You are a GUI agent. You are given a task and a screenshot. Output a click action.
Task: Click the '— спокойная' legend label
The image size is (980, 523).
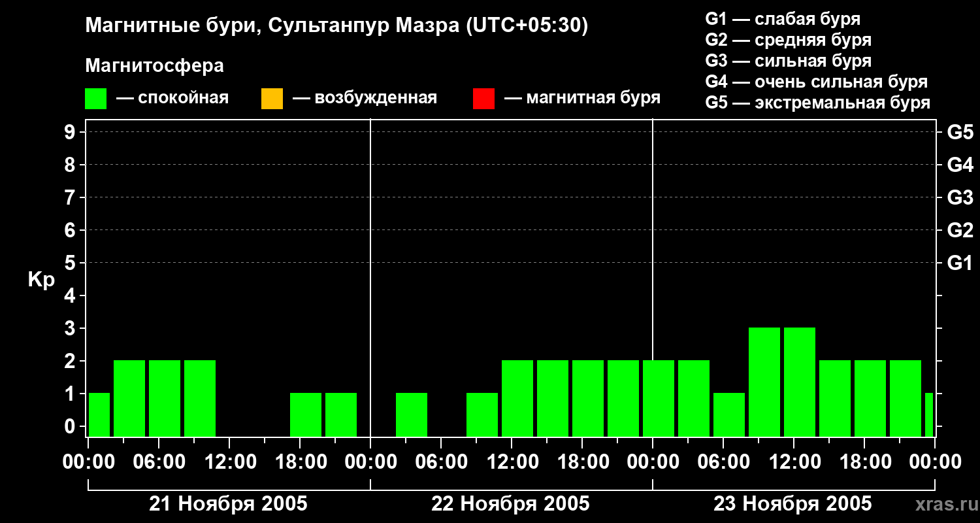point(172,99)
